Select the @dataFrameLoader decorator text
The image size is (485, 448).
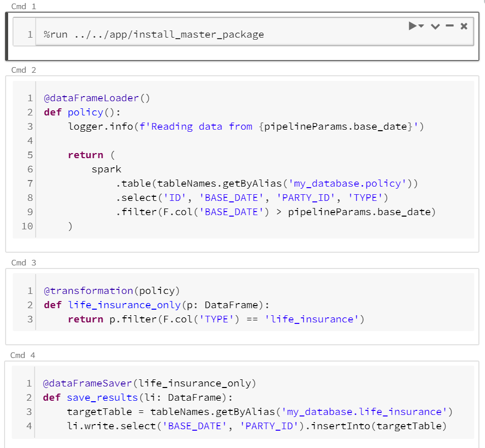pos(94,98)
